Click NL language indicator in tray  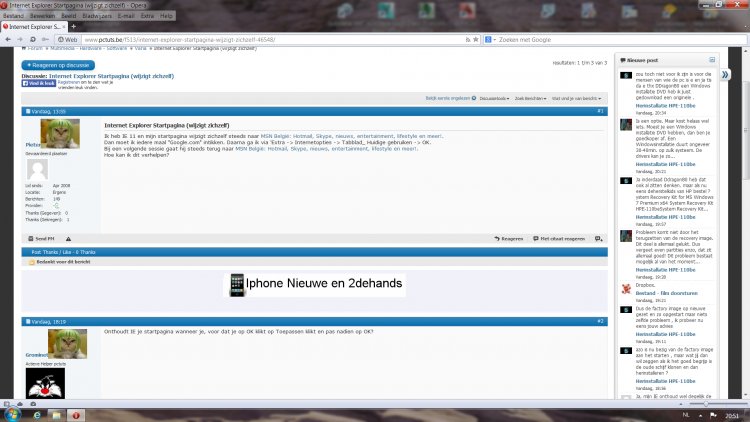[686, 415]
